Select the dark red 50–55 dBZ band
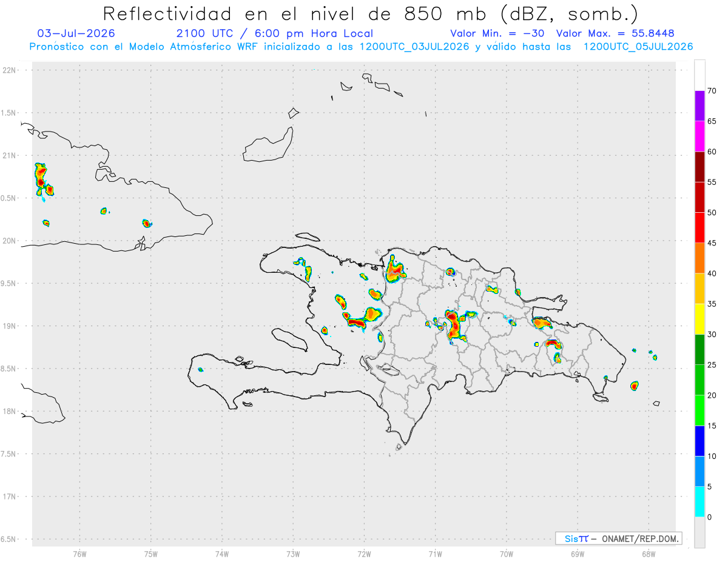Screen dimensions: 728x562 pyautogui.click(x=699, y=197)
